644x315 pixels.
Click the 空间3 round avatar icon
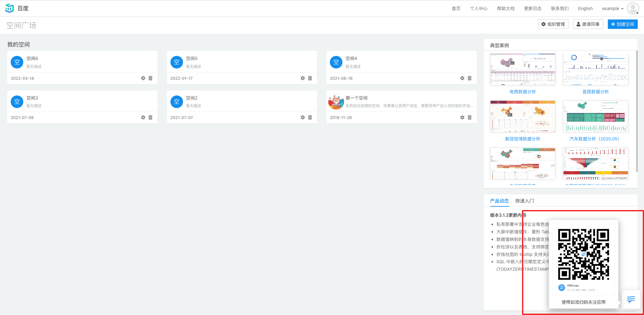(17, 102)
